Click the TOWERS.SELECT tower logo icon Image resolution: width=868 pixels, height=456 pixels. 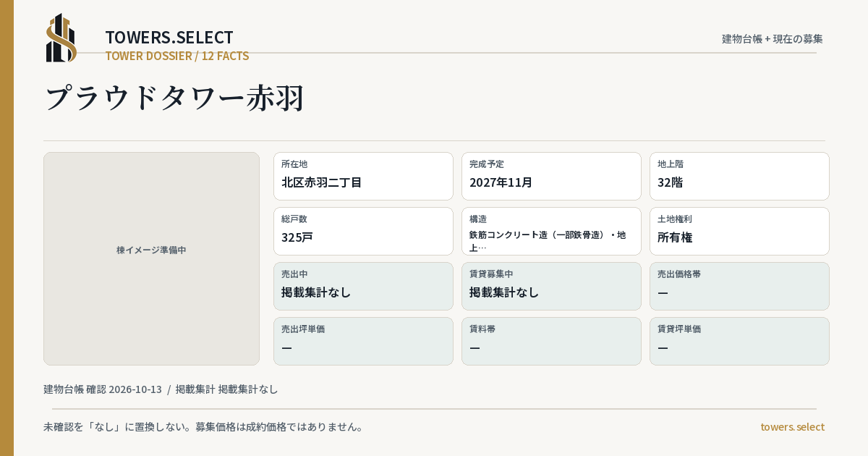tap(61, 38)
